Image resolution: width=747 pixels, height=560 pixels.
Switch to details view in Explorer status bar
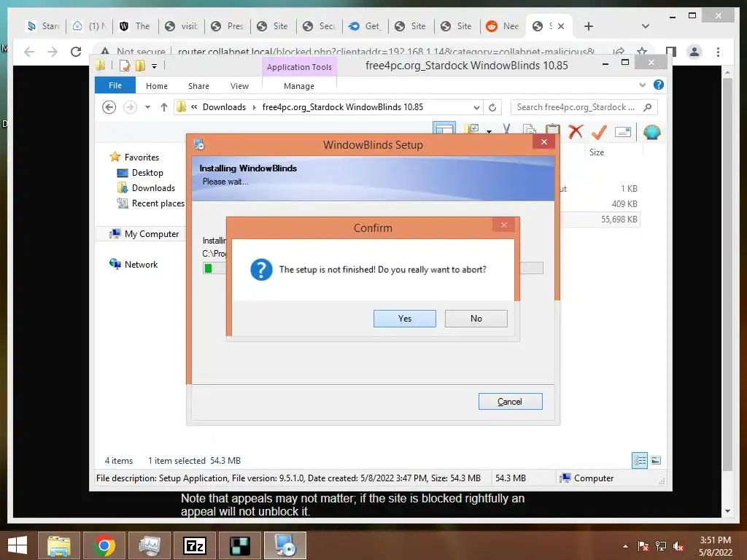[639, 460]
